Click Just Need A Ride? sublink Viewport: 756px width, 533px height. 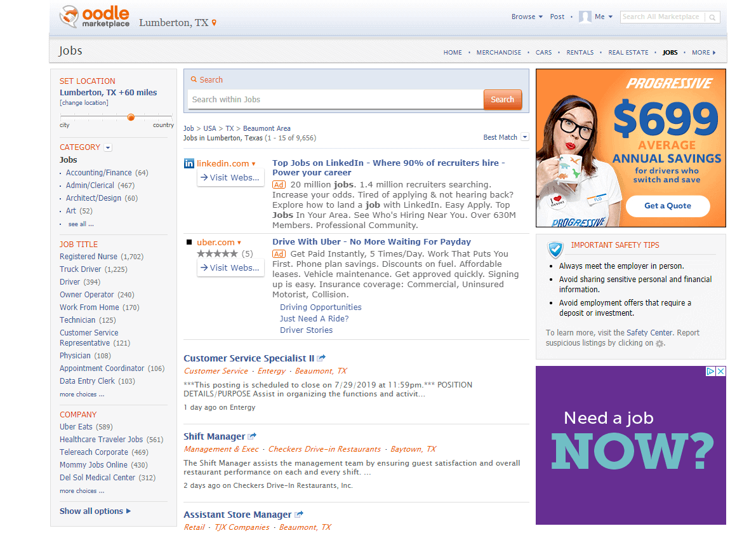click(x=314, y=319)
